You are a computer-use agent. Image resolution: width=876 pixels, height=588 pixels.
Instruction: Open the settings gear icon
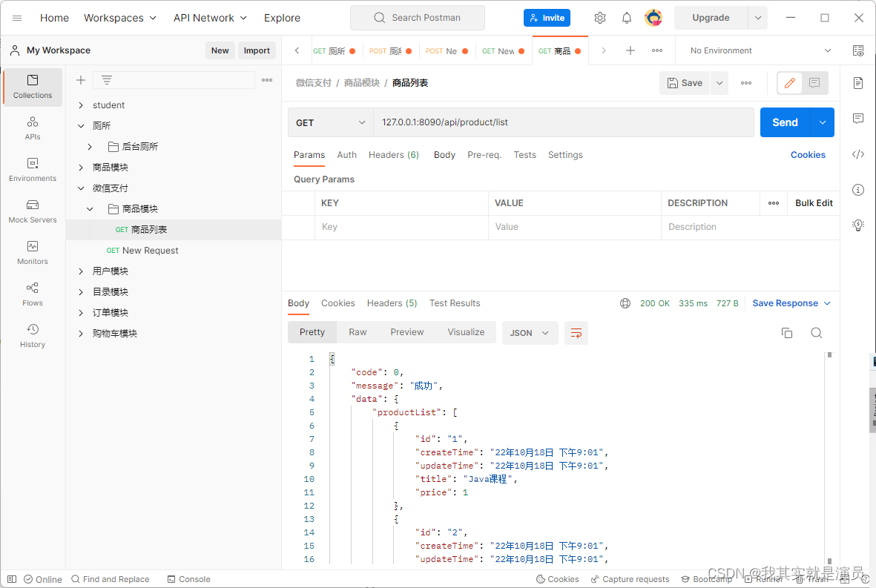coord(600,18)
